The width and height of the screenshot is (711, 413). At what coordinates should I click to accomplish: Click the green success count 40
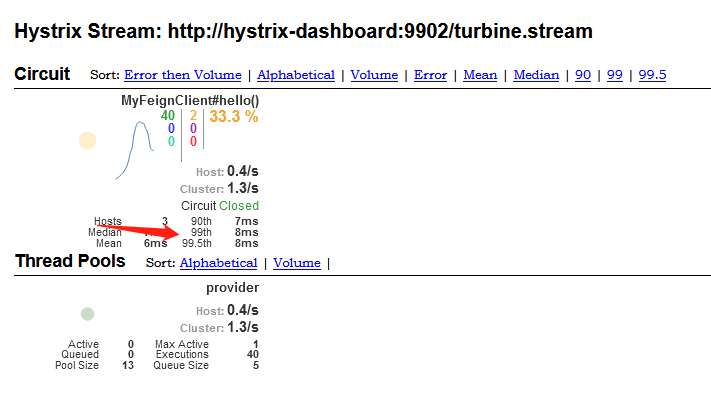coord(168,116)
